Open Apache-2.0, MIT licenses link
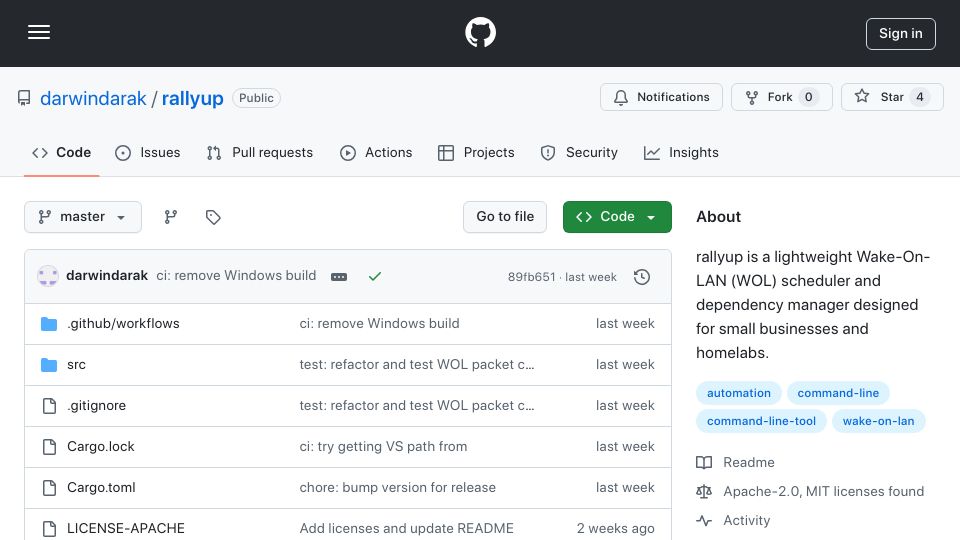The image size is (960, 540). (823, 491)
